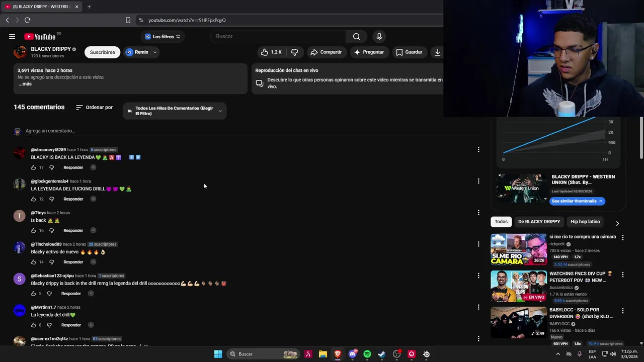Screen dimensions: 644x362
Task: Click the Windows taskbar search box
Action: 263,354
